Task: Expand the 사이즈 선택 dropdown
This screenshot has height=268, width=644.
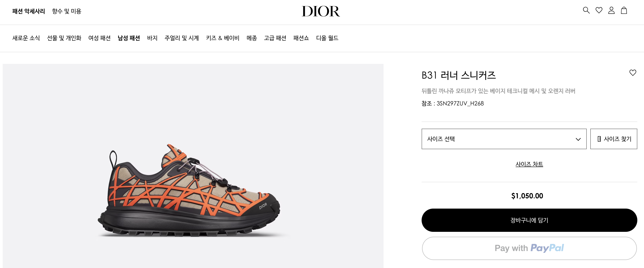Action: (x=504, y=139)
